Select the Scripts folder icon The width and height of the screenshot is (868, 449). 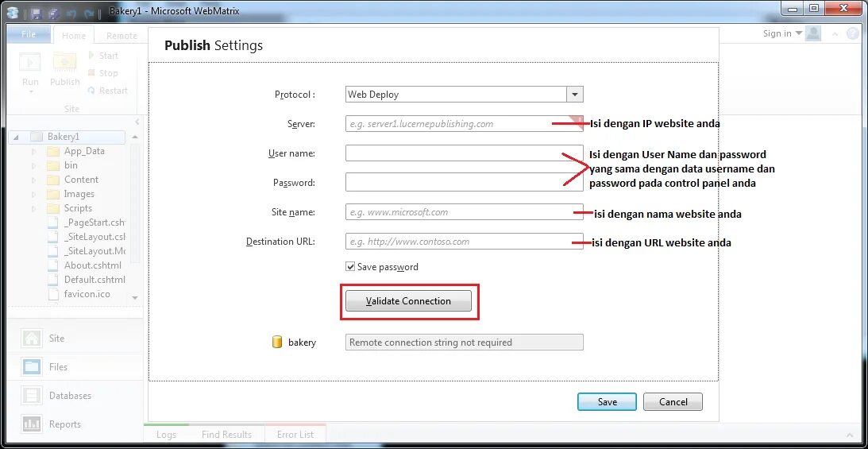tap(53, 209)
